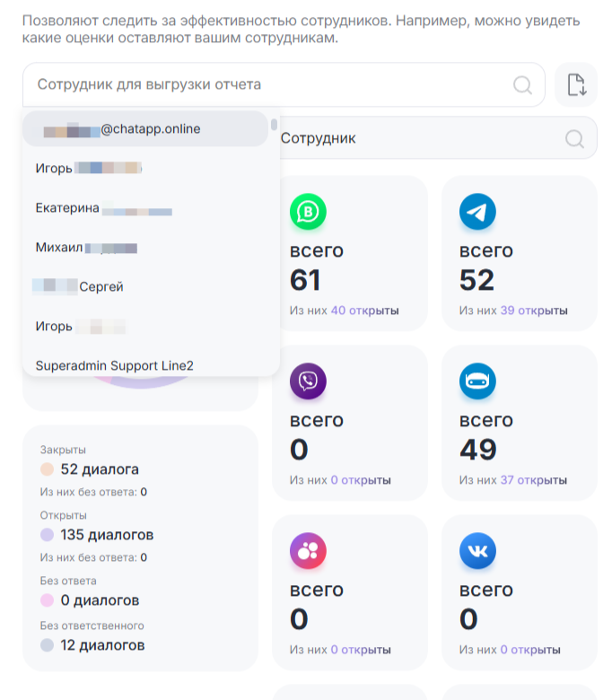Viewport: 612px width, 700px height.
Task: Click the VK channel icon
Action: click(x=477, y=551)
